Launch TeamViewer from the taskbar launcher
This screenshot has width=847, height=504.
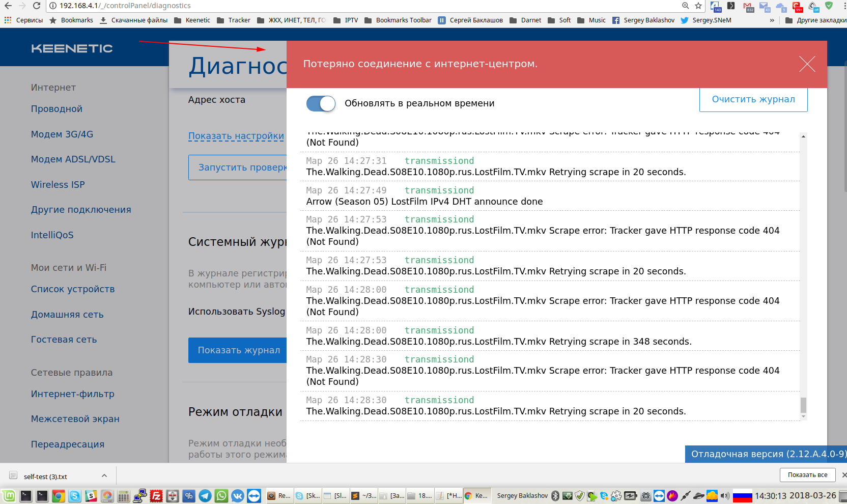(254, 496)
